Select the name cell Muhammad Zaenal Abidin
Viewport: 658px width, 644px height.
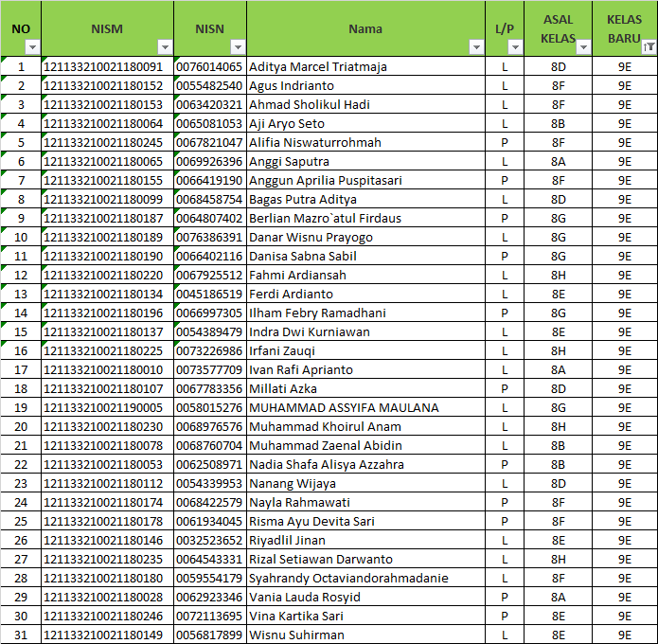point(366,445)
